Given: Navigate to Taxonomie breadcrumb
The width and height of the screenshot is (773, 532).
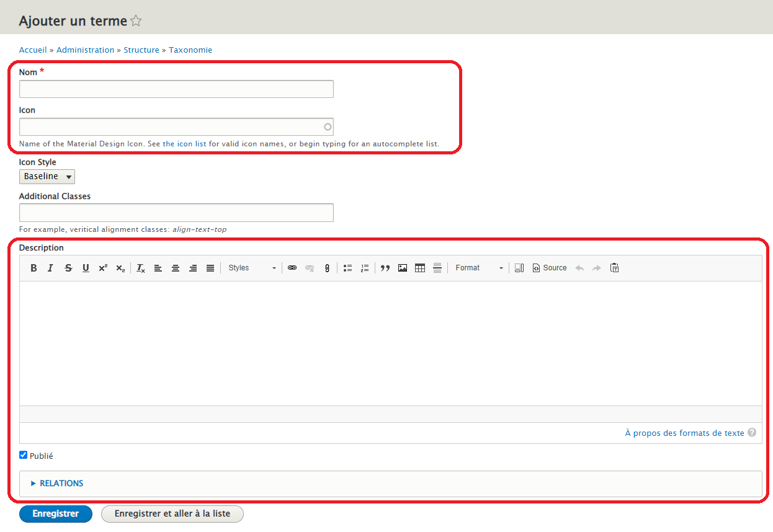Looking at the screenshot, I should (x=190, y=50).
